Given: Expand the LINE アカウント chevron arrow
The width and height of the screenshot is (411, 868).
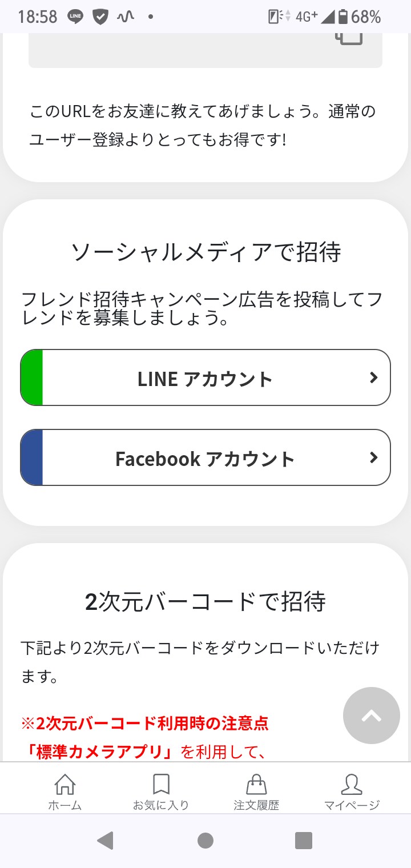Looking at the screenshot, I should tap(374, 377).
